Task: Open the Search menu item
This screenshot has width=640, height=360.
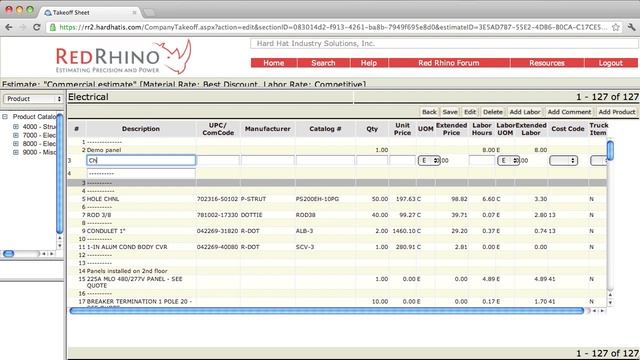Action: tap(323, 63)
